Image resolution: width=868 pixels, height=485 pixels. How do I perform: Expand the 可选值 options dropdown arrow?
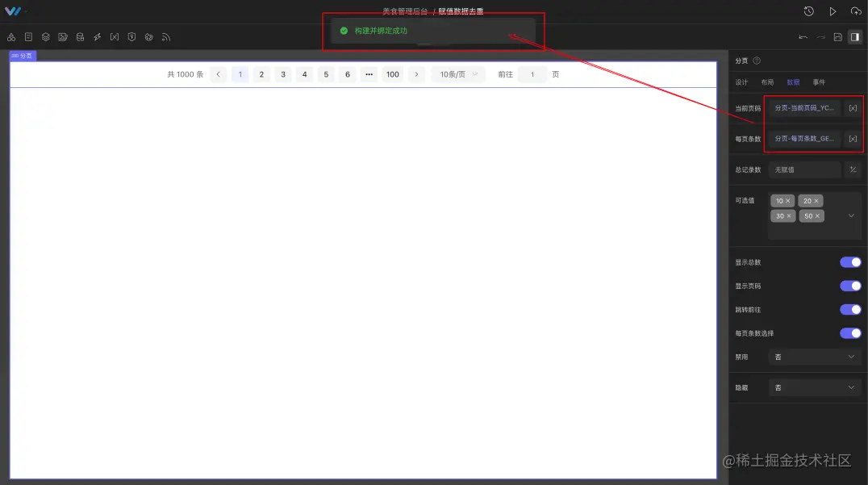[851, 216]
